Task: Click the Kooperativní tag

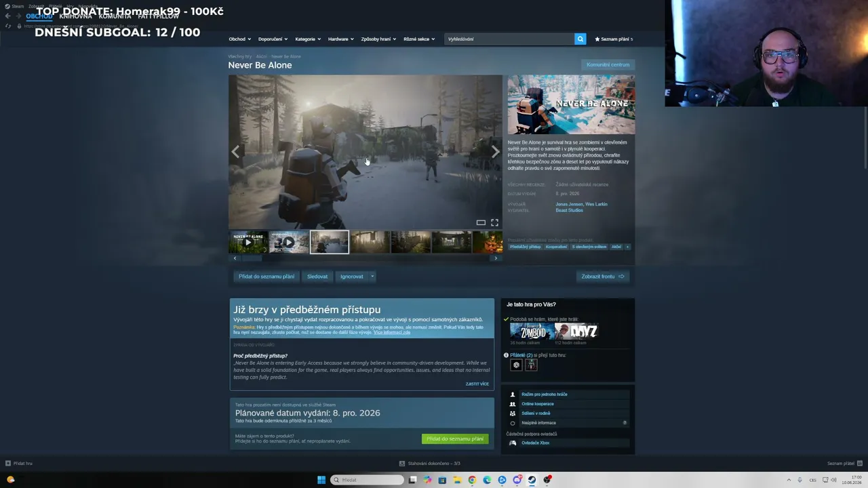Action: tap(557, 247)
